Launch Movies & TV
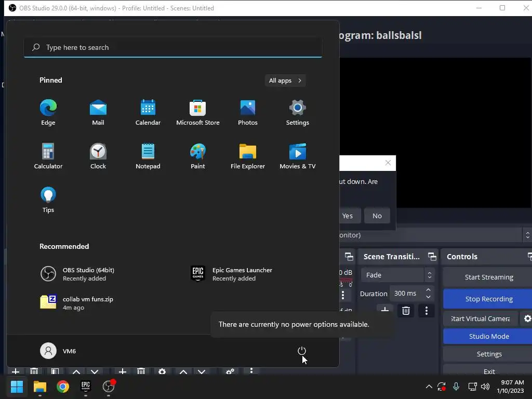 click(x=298, y=156)
